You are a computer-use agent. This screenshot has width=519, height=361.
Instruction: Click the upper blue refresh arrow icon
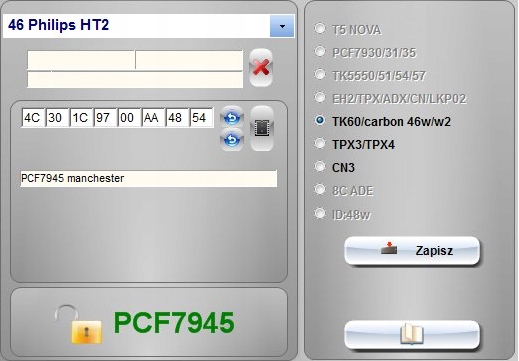point(232,117)
